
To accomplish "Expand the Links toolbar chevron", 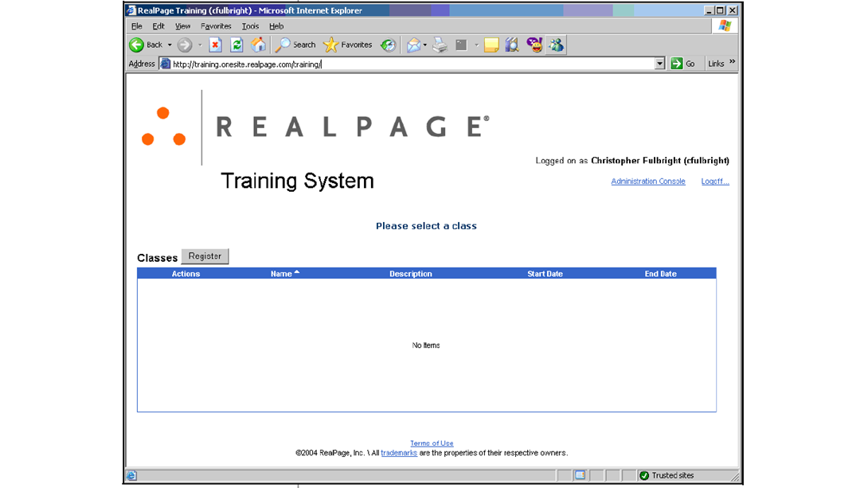I will [733, 62].
